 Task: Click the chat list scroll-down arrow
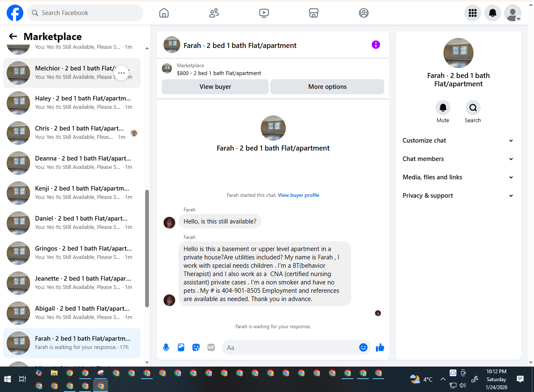(x=147, y=362)
